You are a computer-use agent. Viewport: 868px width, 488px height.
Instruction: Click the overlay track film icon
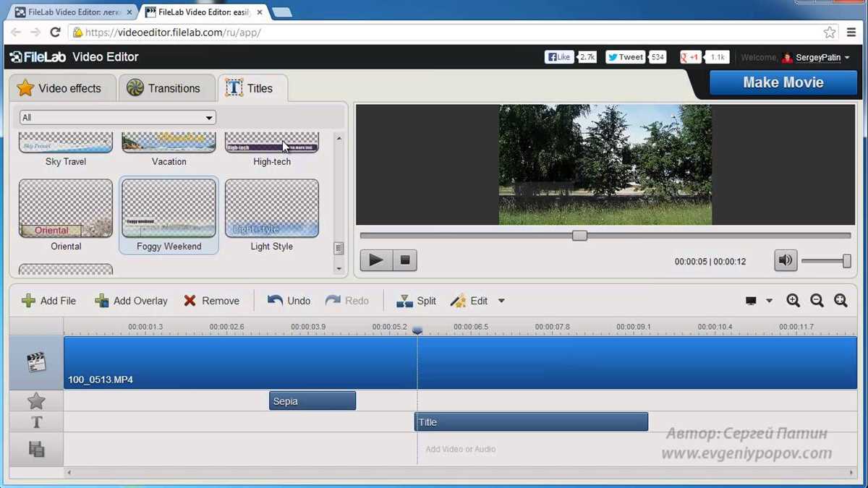tap(36, 449)
